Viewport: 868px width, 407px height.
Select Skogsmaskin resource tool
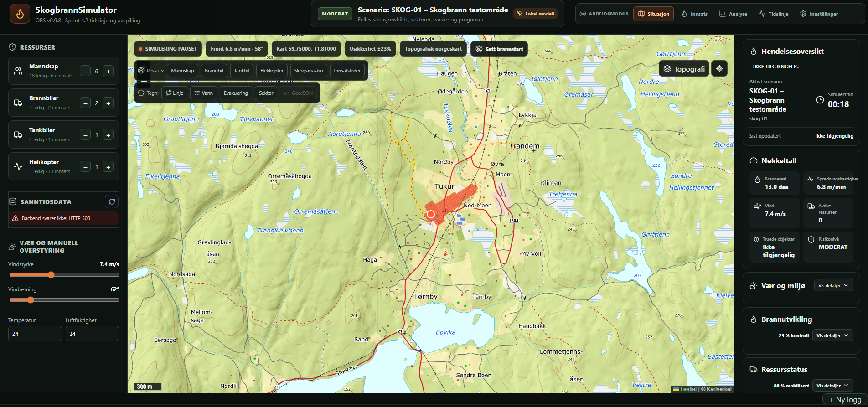[x=309, y=71]
